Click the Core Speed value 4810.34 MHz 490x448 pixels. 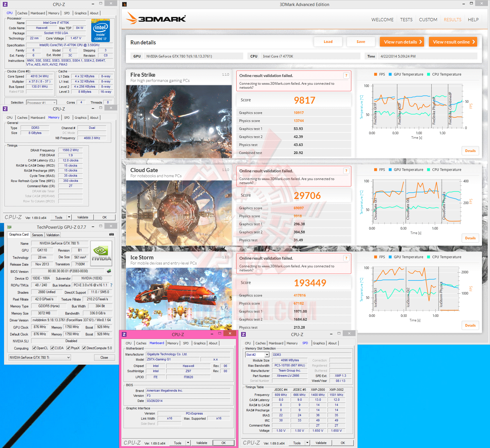tap(40, 76)
